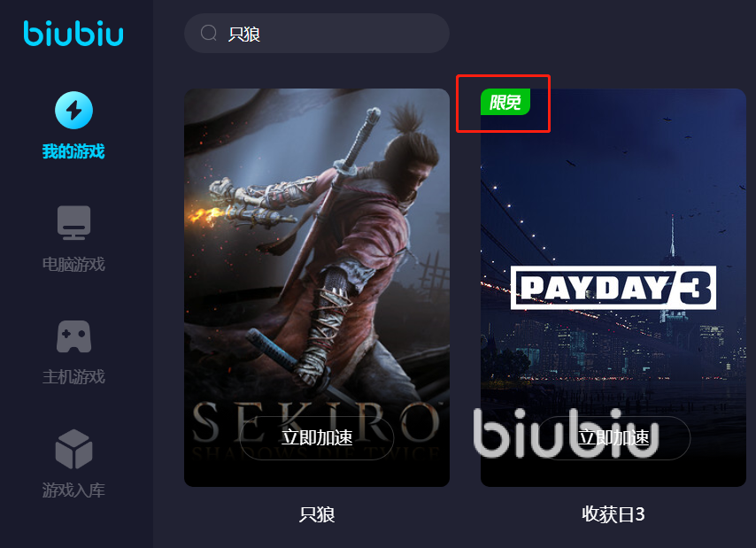Switch to 电脑游戏 tab label
Screen dimensions: 756x548
click(73, 264)
